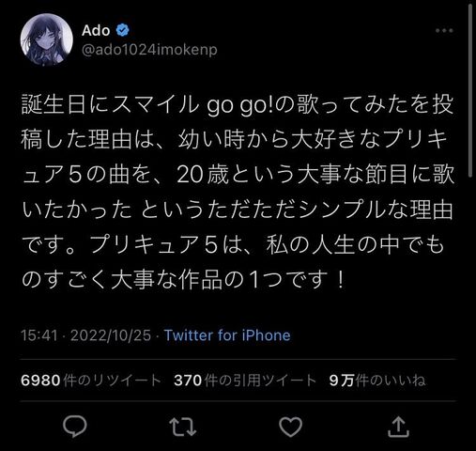Like the tweet with heart icon
Viewport: 476px width, 451px height.
[x=290, y=427]
